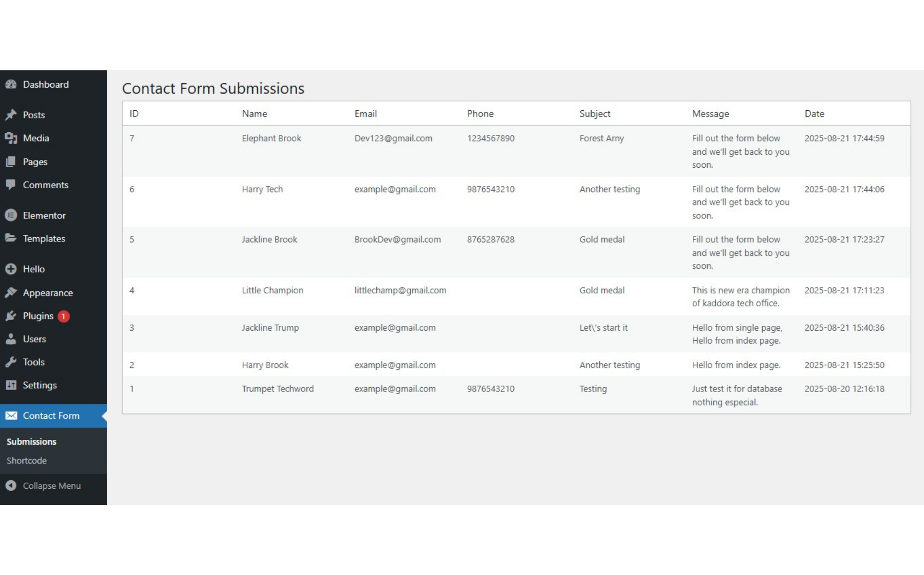This screenshot has height=575, width=924.
Task: Click the Posts pushpin icon
Action: pos(11,115)
